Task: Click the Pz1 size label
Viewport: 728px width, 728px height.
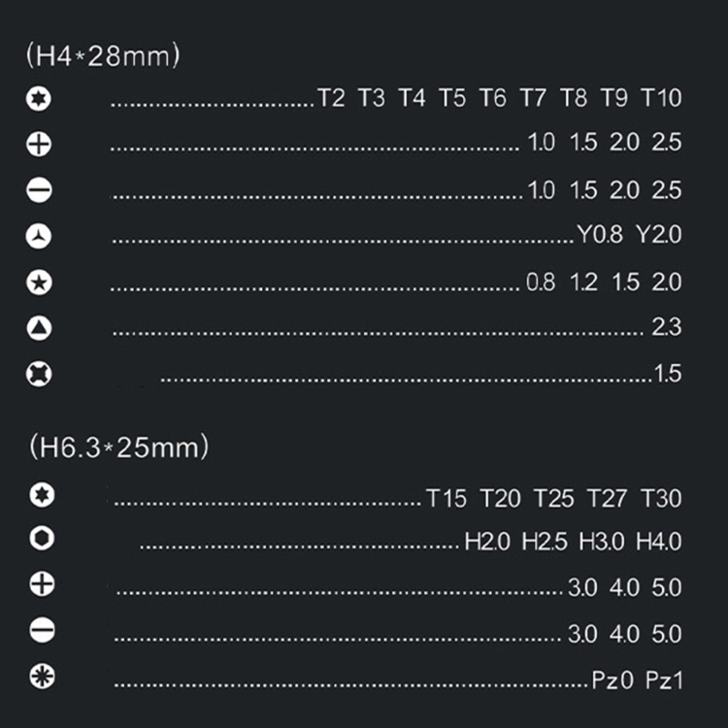Action: [664, 680]
